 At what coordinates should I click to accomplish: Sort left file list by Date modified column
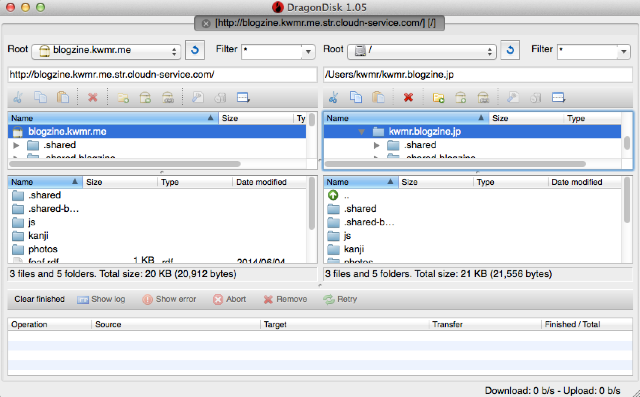click(269, 182)
